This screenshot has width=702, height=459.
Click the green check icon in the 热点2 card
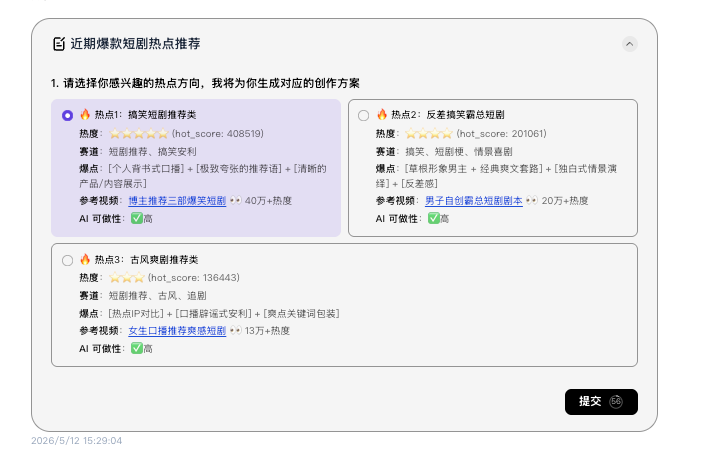coord(433,219)
